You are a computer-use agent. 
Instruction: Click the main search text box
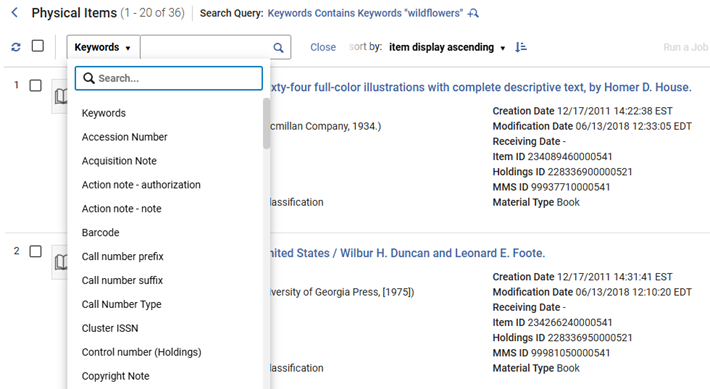point(206,47)
